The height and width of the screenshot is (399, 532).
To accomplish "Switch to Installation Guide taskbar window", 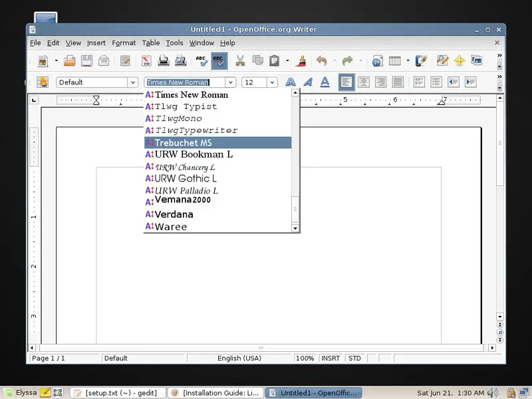I will 215,393.
